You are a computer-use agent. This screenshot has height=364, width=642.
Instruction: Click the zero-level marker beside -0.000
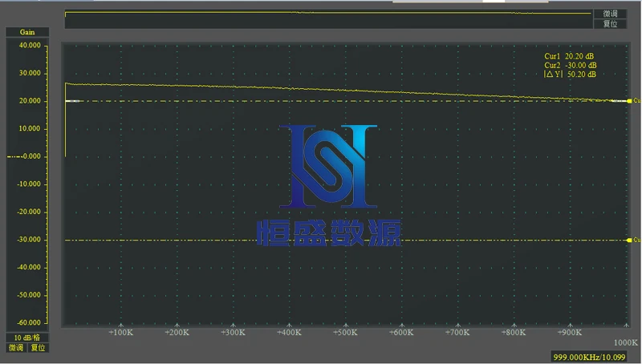pos(14,156)
